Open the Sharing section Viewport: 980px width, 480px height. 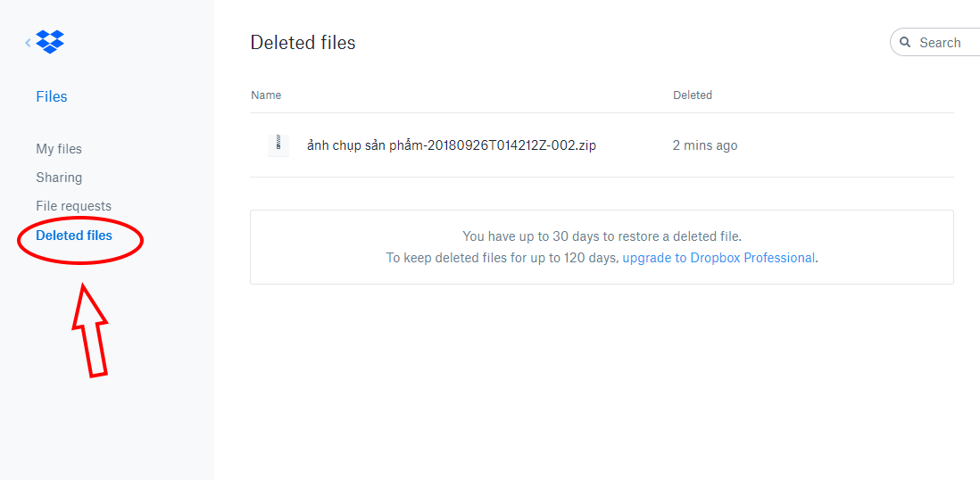coord(59,178)
